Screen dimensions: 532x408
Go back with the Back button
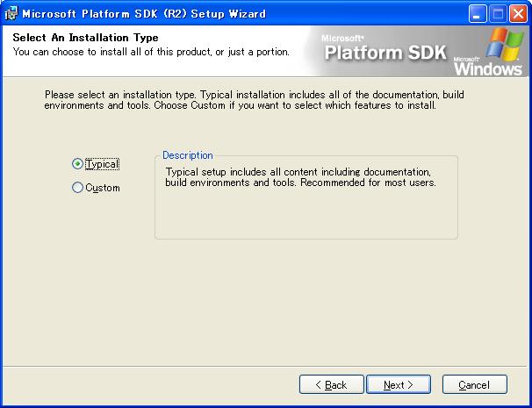coord(331,384)
